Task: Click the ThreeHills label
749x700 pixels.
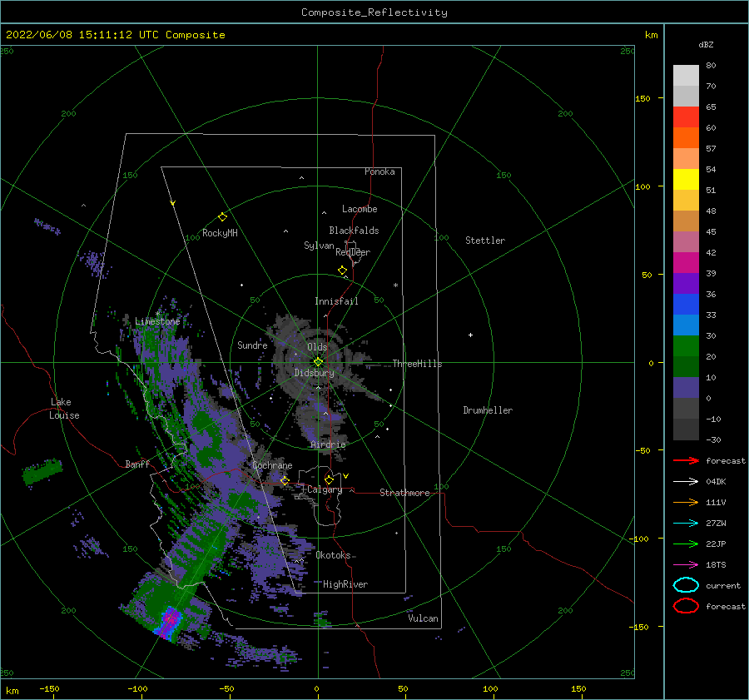Action: click(x=417, y=364)
